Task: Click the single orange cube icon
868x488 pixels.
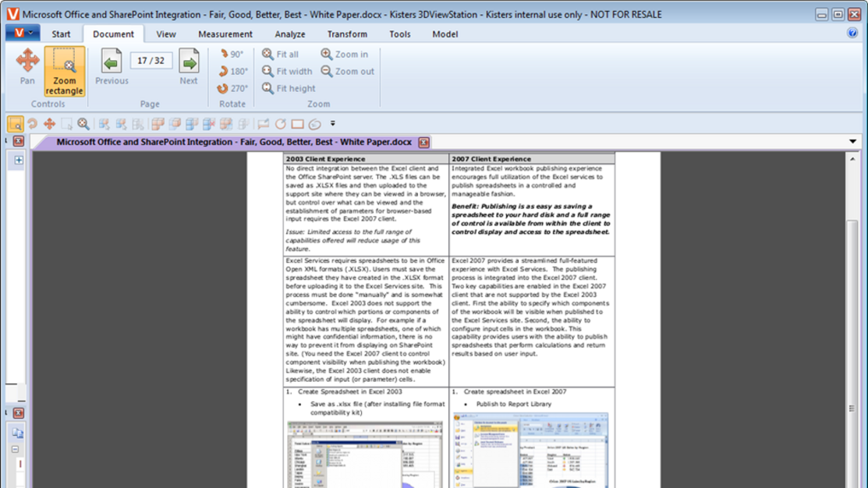Action: (175, 124)
